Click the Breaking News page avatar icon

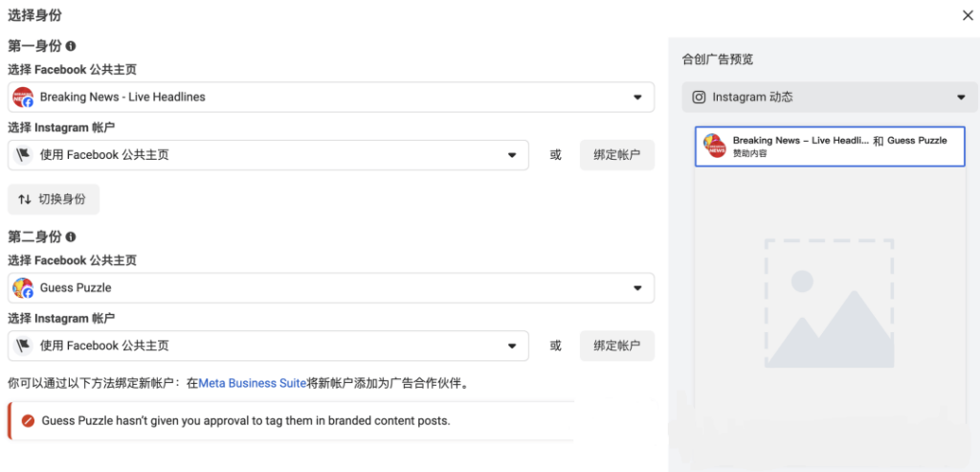(x=23, y=97)
